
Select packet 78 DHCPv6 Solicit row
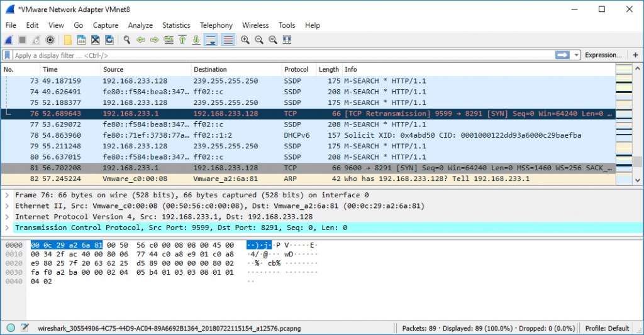click(308, 135)
